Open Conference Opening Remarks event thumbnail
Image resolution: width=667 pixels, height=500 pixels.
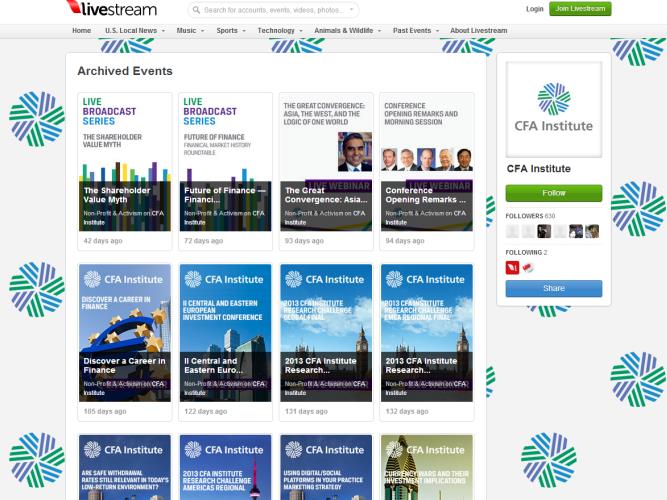[427, 163]
